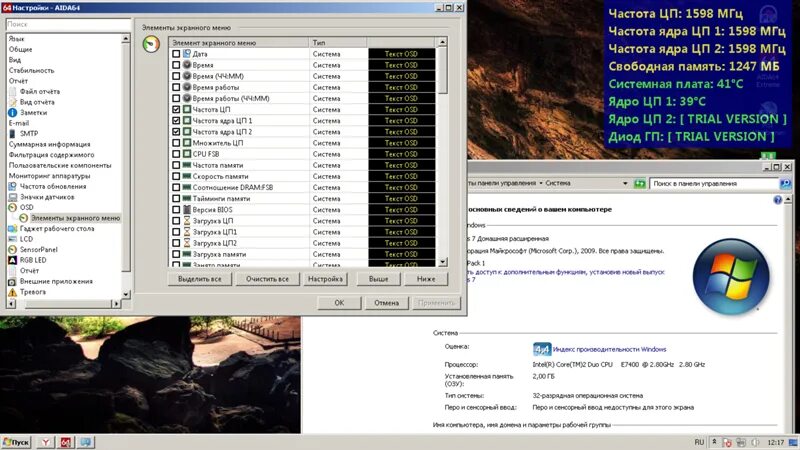The image size is (800, 450).
Task: Open the Control Panel address bar dropdown arrow
Action: [625, 183]
